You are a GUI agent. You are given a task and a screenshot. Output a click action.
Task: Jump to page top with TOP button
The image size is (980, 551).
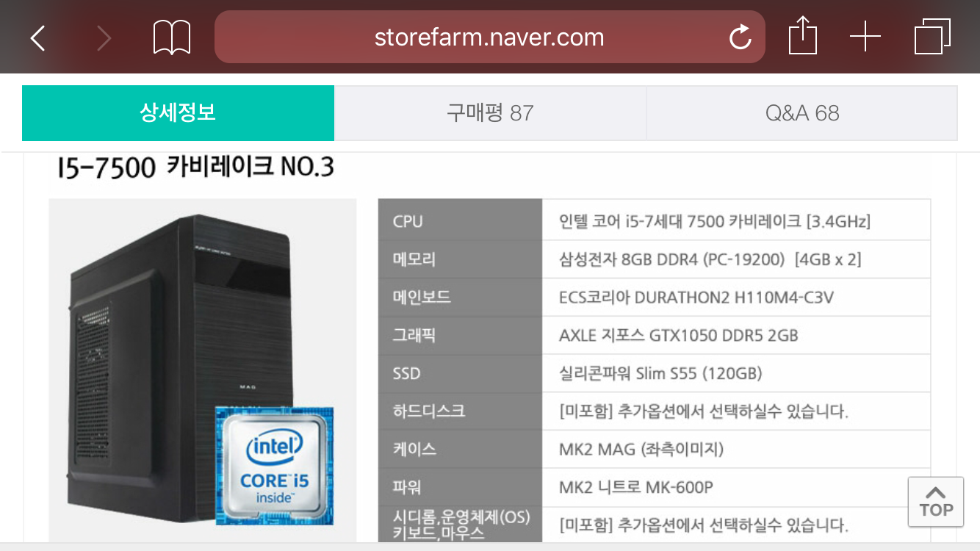point(936,502)
